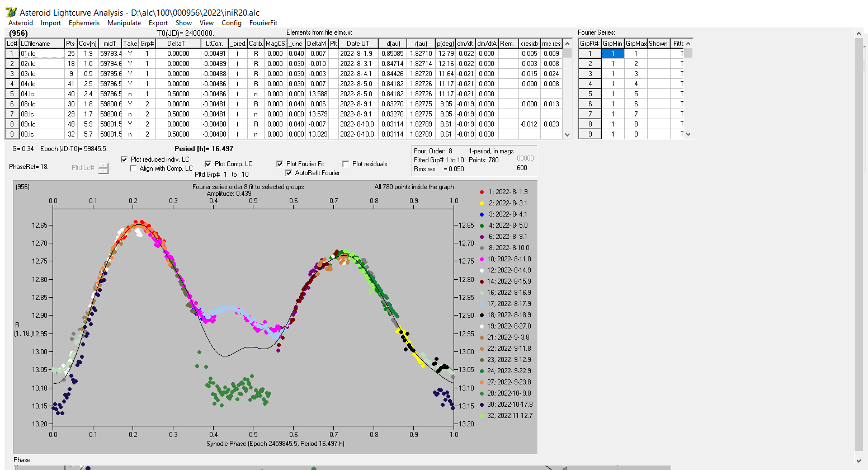Select Lc# row header 9
Image resolution: width=868 pixels, height=470 pixels.
click(12, 134)
